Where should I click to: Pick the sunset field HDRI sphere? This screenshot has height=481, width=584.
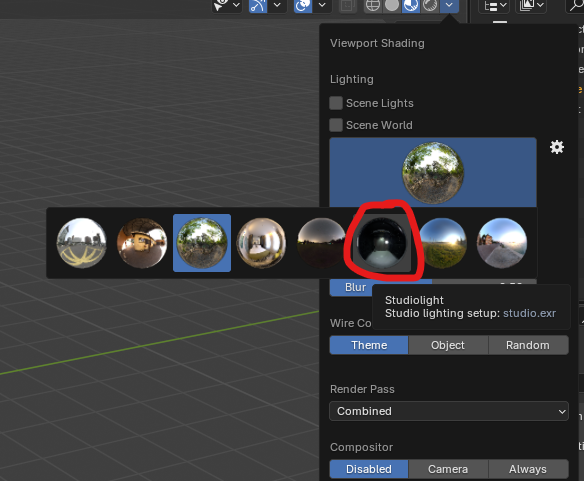(442, 243)
